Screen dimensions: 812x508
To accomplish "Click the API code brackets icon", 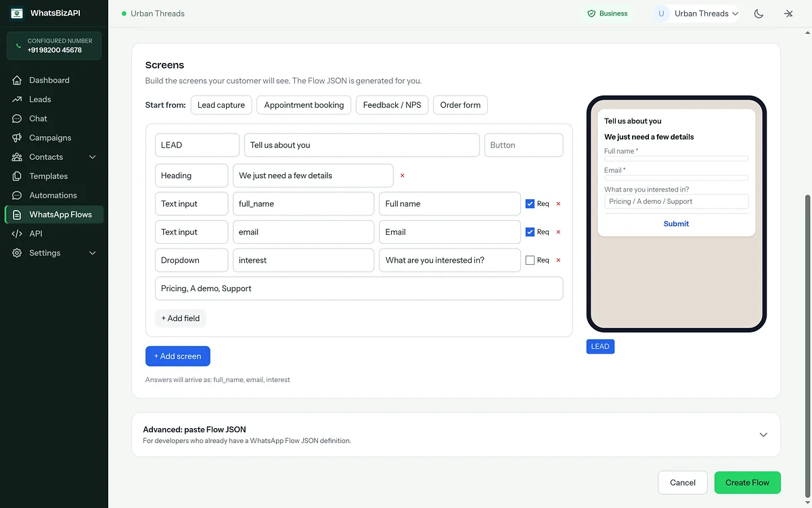I will [x=17, y=234].
